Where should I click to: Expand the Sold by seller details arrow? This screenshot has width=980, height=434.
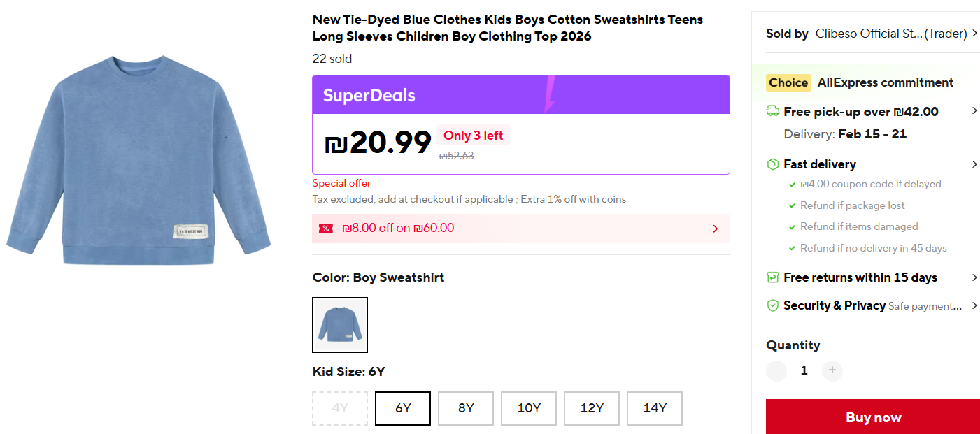974,34
